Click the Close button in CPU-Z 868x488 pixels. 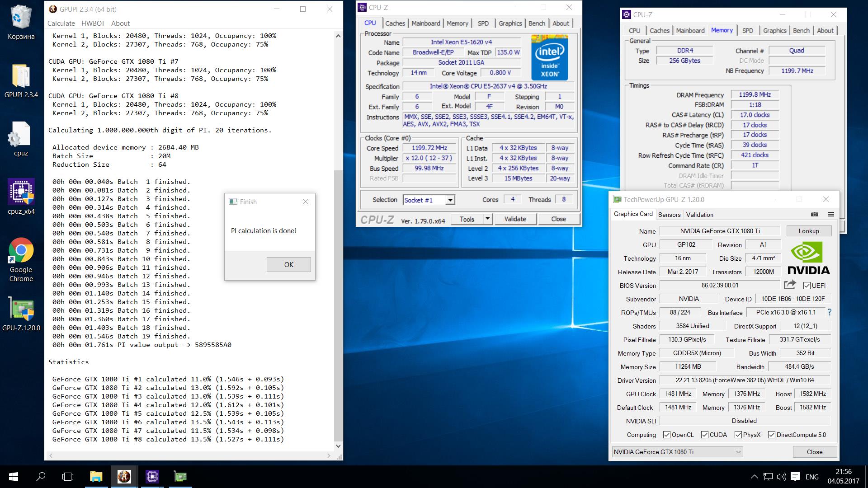558,219
